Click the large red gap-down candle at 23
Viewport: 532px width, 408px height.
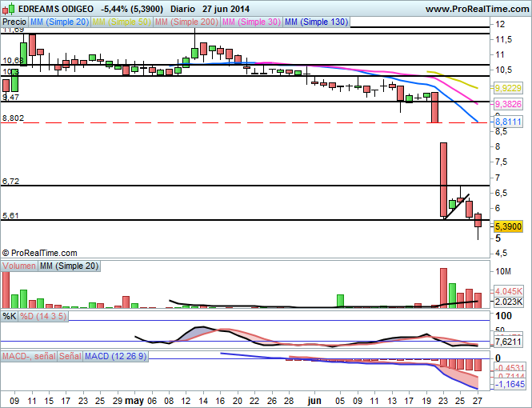coord(443,179)
